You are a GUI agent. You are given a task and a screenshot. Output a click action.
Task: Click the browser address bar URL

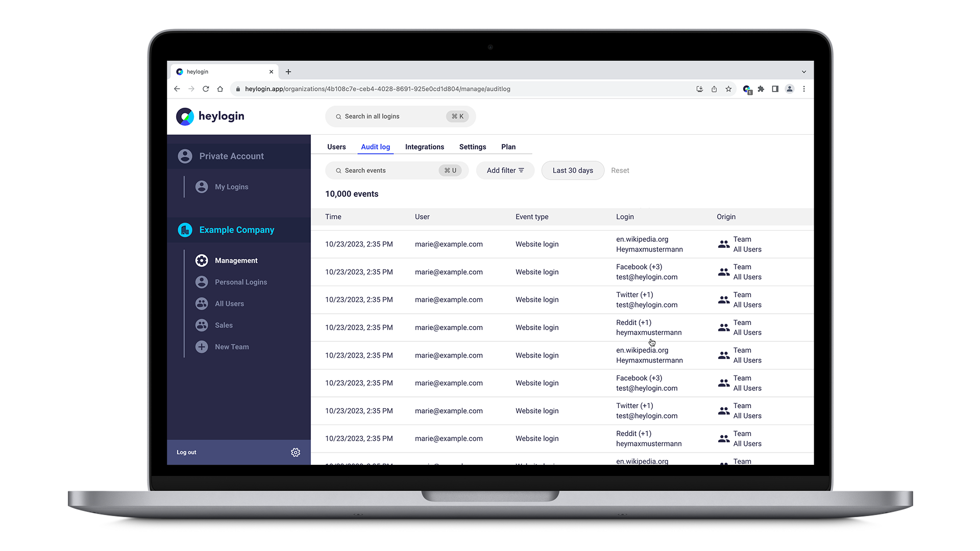click(377, 89)
